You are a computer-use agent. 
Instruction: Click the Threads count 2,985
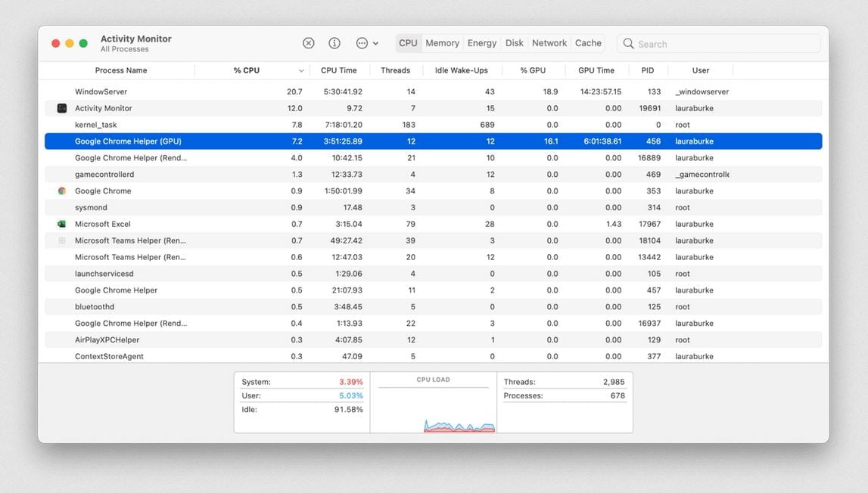[x=614, y=382]
